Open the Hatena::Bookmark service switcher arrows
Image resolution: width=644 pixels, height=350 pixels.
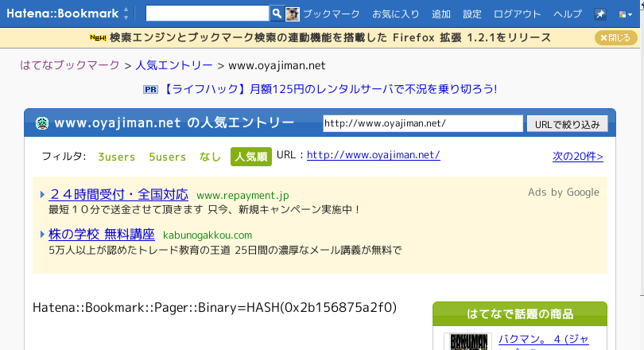126,14
